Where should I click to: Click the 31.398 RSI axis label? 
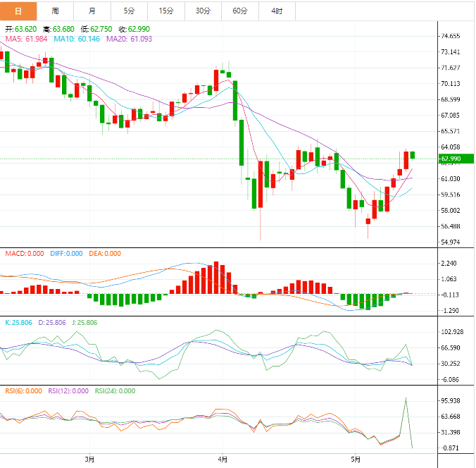(451, 432)
